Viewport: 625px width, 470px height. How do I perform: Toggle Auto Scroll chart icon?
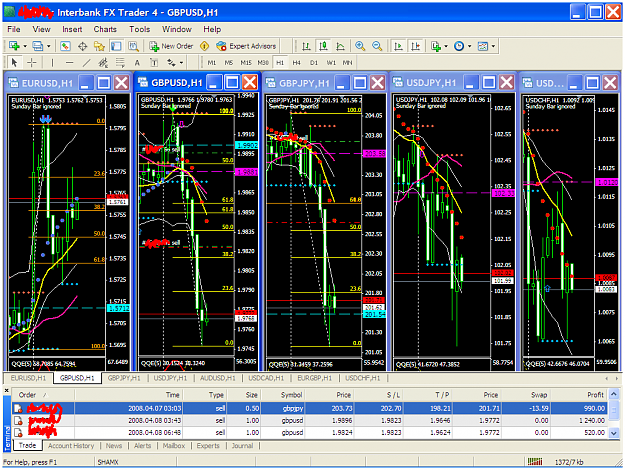point(398,46)
